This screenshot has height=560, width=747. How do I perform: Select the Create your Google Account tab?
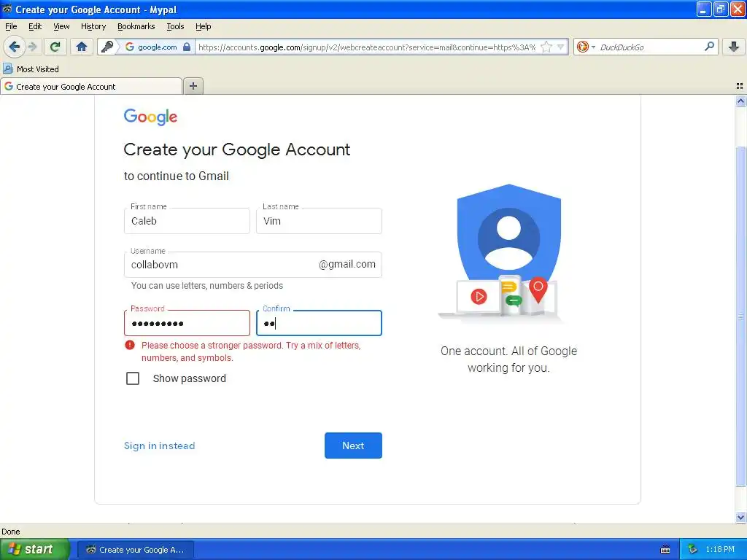(91, 87)
